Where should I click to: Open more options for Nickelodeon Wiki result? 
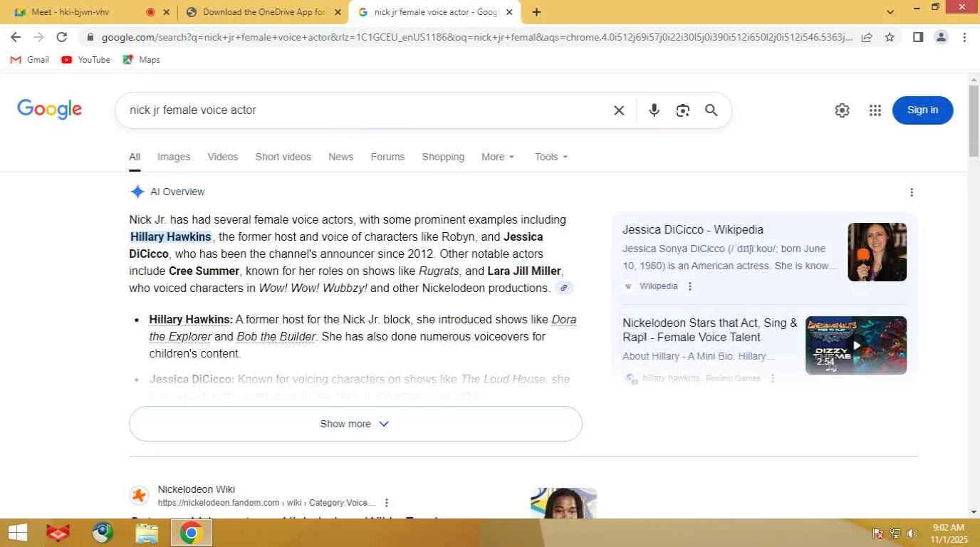[387, 503]
